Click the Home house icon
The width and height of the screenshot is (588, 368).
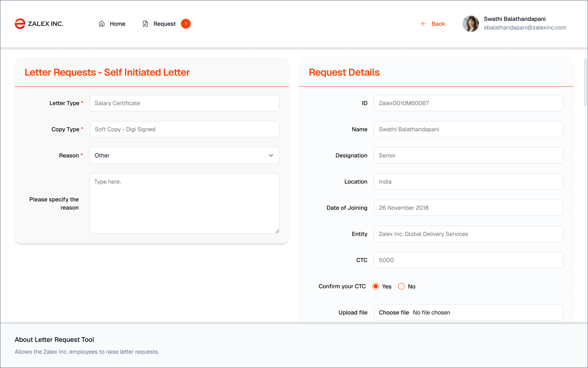pyautogui.click(x=102, y=24)
